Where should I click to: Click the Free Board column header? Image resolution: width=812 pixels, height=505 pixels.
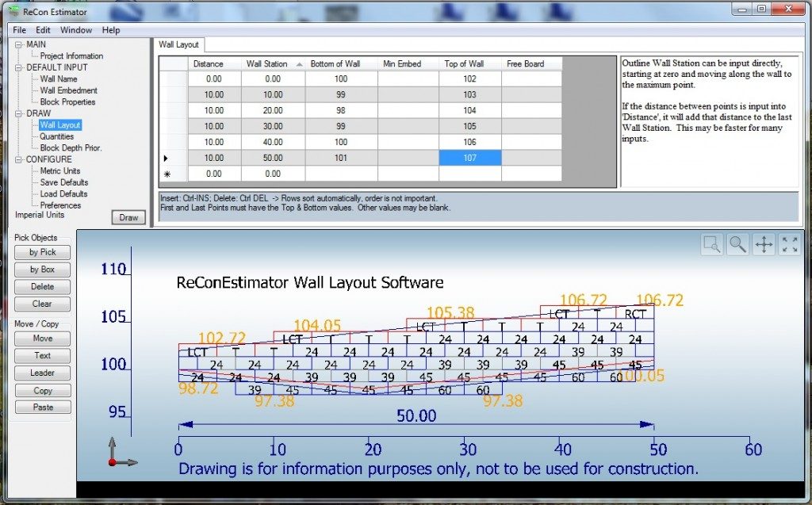[x=531, y=63]
